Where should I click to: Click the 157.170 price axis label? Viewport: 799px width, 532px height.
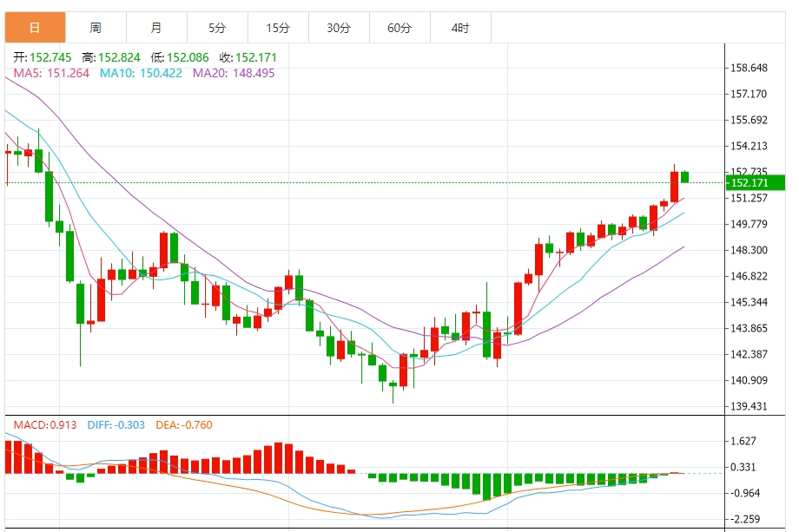(749, 94)
